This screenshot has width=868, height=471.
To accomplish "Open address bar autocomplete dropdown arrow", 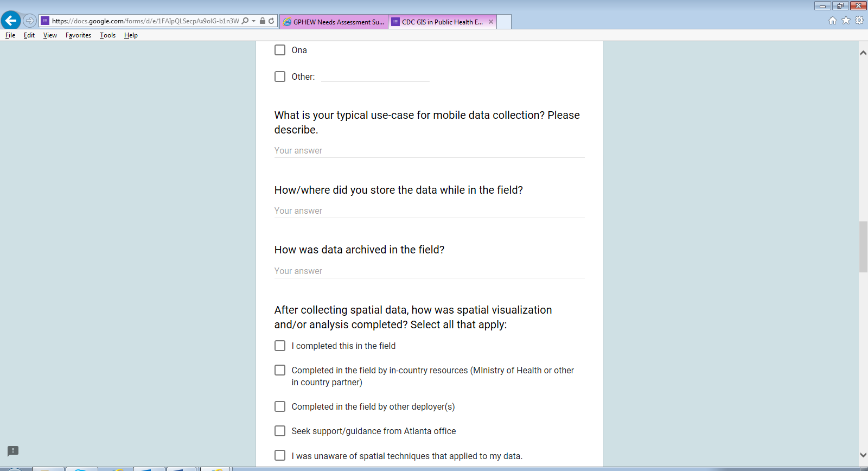I will tap(253, 21).
